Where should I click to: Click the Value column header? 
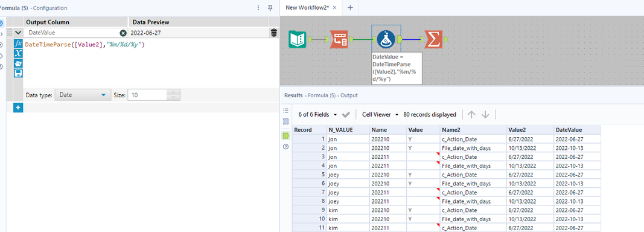[423, 129]
